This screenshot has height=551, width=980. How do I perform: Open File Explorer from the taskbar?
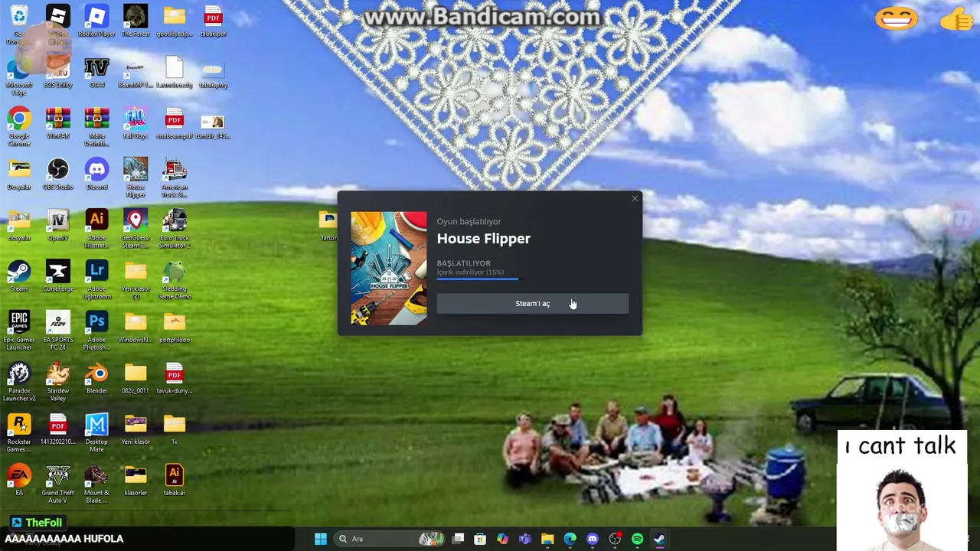(547, 539)
